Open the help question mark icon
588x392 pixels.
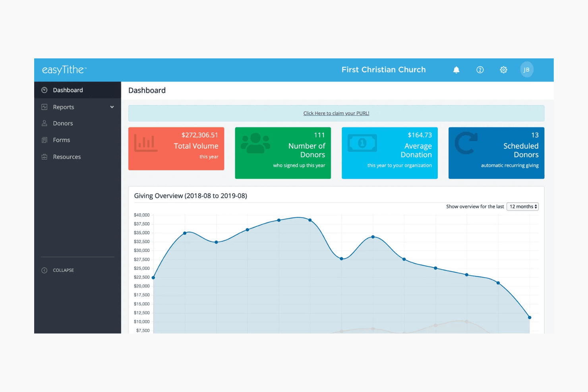[x=480, y=70]
